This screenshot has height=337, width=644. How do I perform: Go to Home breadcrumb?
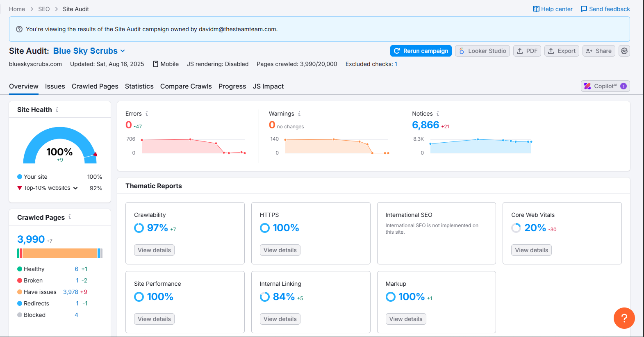[x=17, y=9]
